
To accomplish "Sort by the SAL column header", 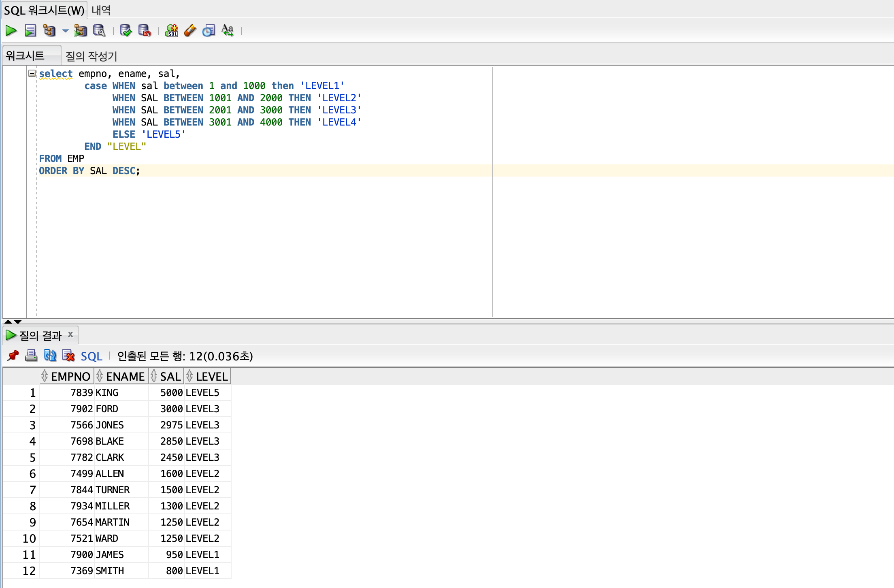I will point(170,377).
